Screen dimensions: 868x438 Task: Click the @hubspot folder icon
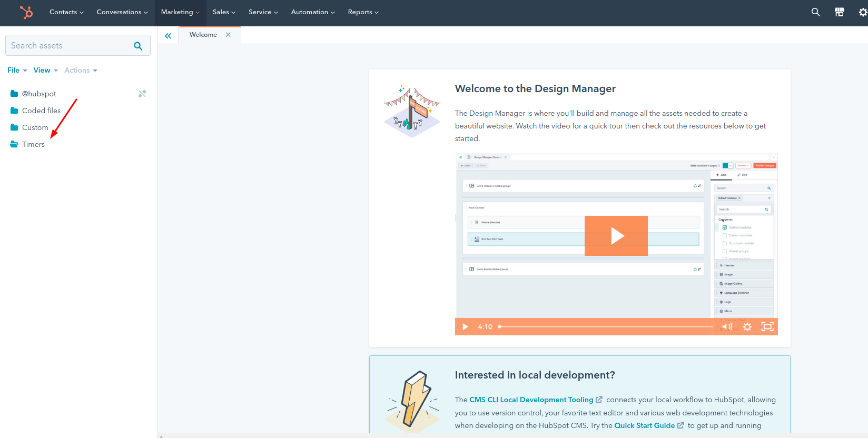[14, 94]
